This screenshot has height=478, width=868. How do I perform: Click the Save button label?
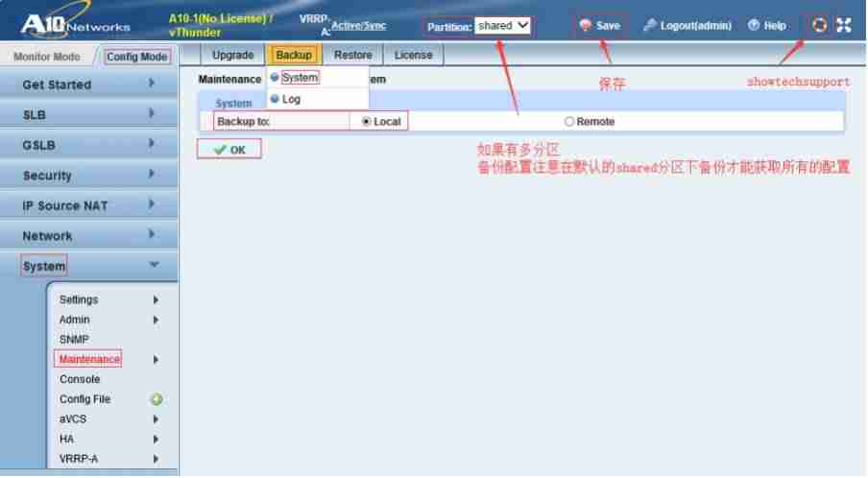tap(608, 26)
